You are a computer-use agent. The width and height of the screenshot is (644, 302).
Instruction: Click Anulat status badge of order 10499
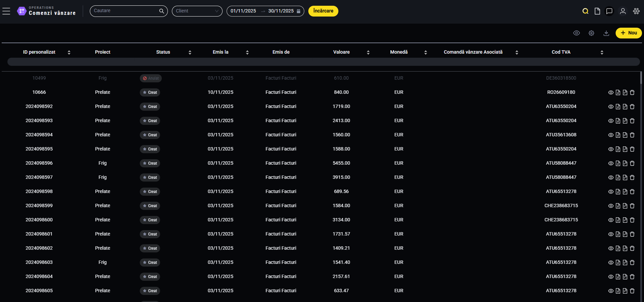click(151, 78)
